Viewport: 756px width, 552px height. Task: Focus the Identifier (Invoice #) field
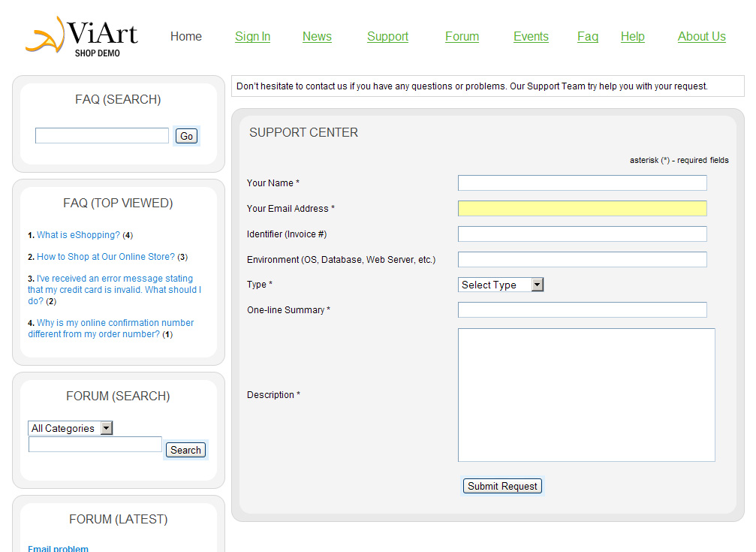click(582, 234)
